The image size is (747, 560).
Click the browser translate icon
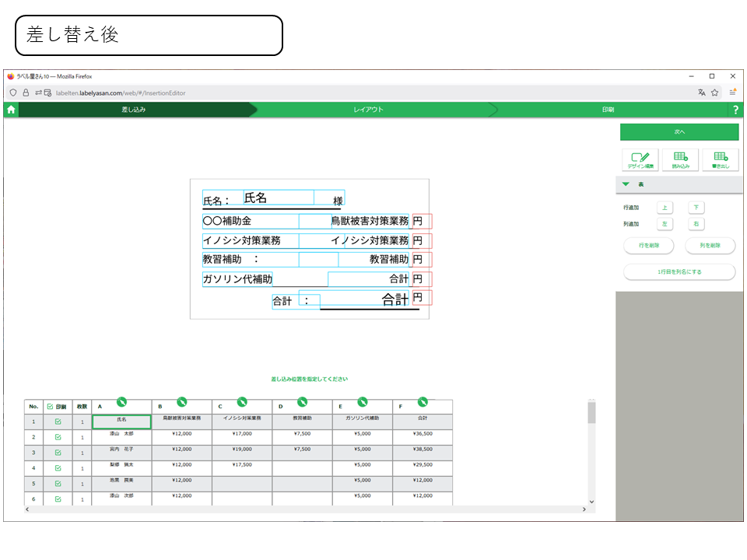pos(701,93)
